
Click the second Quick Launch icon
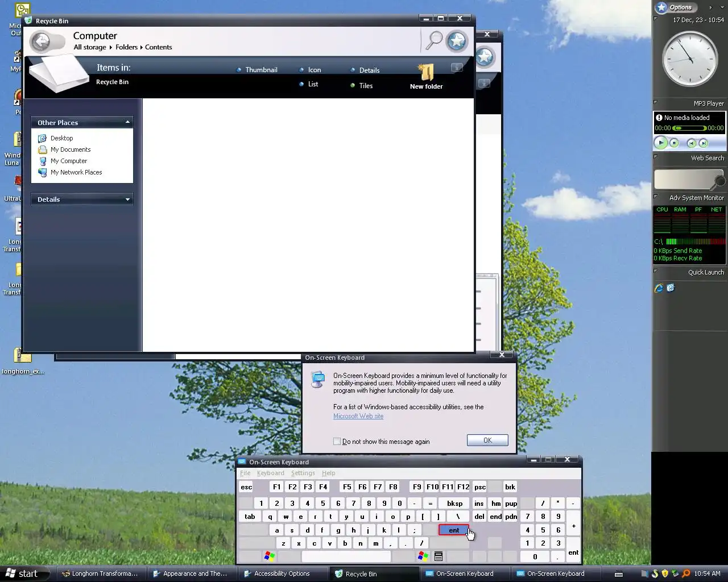pos(671,288)
